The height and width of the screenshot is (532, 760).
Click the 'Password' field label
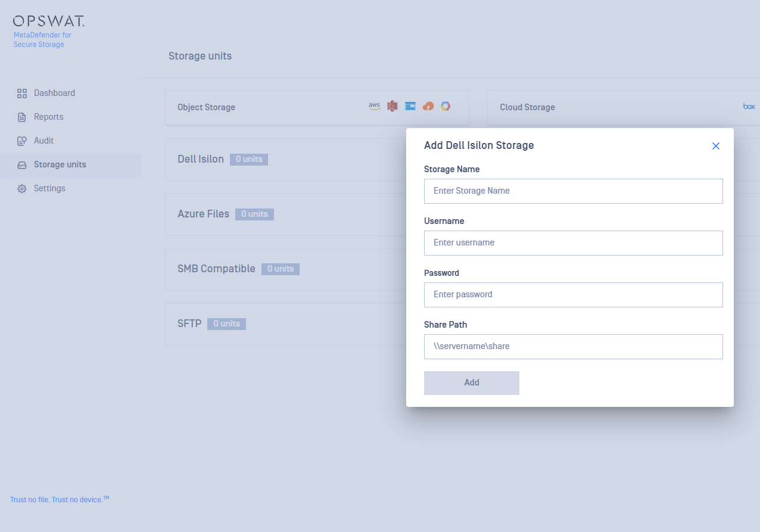coord(442,273)
